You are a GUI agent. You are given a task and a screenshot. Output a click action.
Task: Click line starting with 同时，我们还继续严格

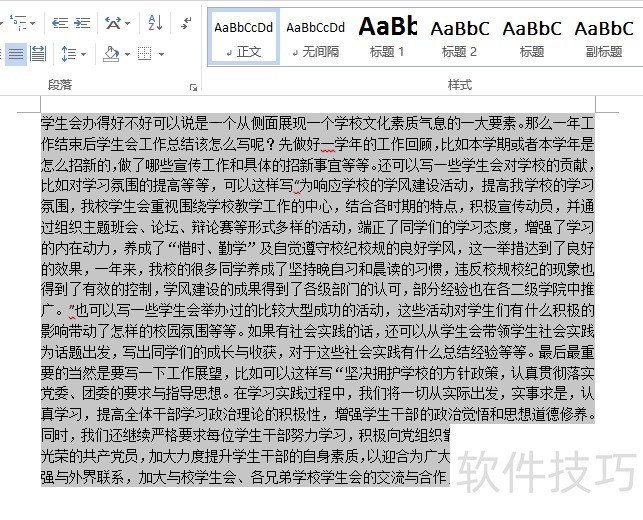click(x=246, y=435)
